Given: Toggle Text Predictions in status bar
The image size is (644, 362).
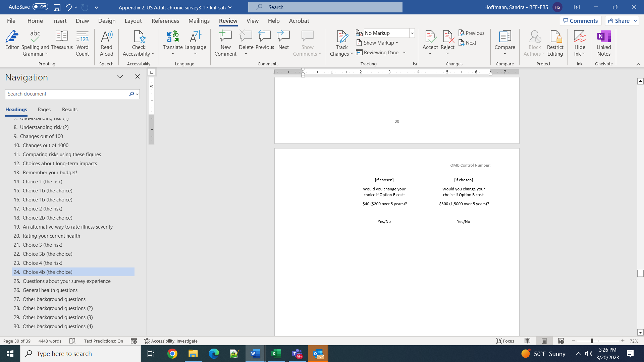Looking at the screenshot, I should [103, 341].
